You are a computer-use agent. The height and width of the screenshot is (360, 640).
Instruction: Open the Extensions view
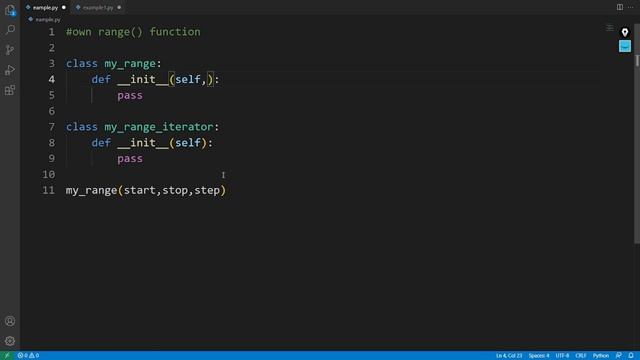pos(10,90)
